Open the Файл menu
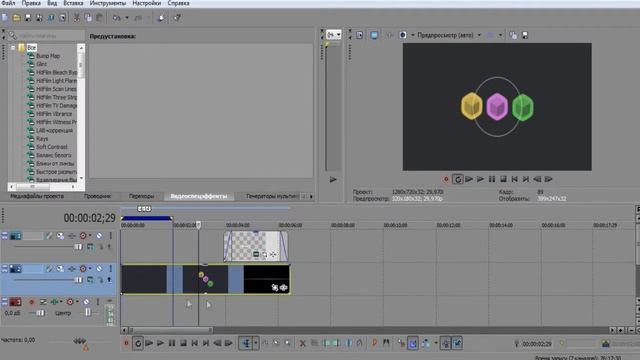Viewport: 640px width, 360px height. [x=8, y=3]
